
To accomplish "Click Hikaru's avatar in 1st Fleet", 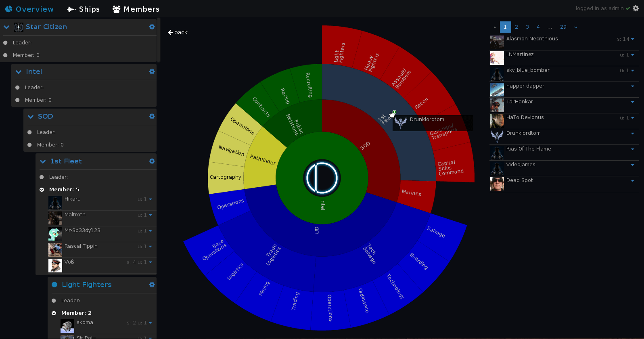I will tap(55, 203).
